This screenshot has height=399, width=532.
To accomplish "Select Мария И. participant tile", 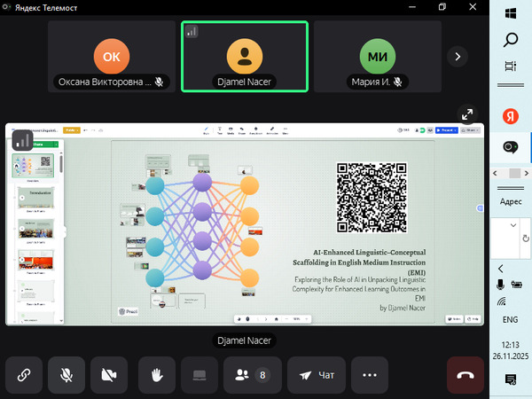I will click(378, 56).
